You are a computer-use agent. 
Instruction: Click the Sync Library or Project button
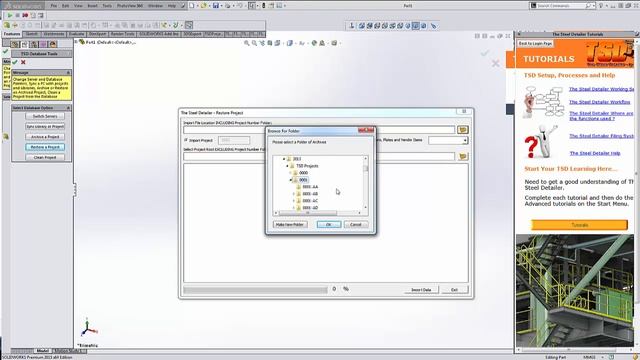tap(45, 127)
